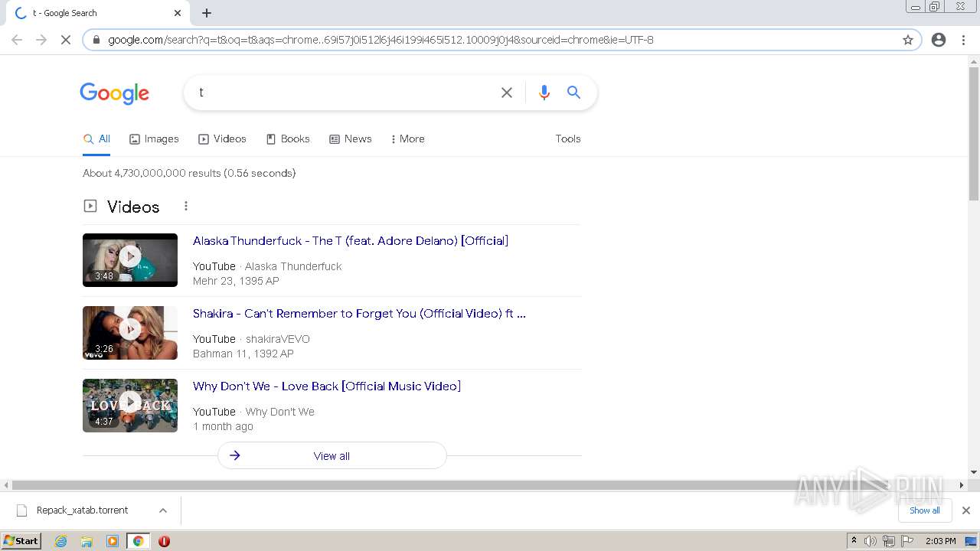Switch to the News tab
This screenshot has height=551, width=980.
pyautogui.click(x=351, y=139)
